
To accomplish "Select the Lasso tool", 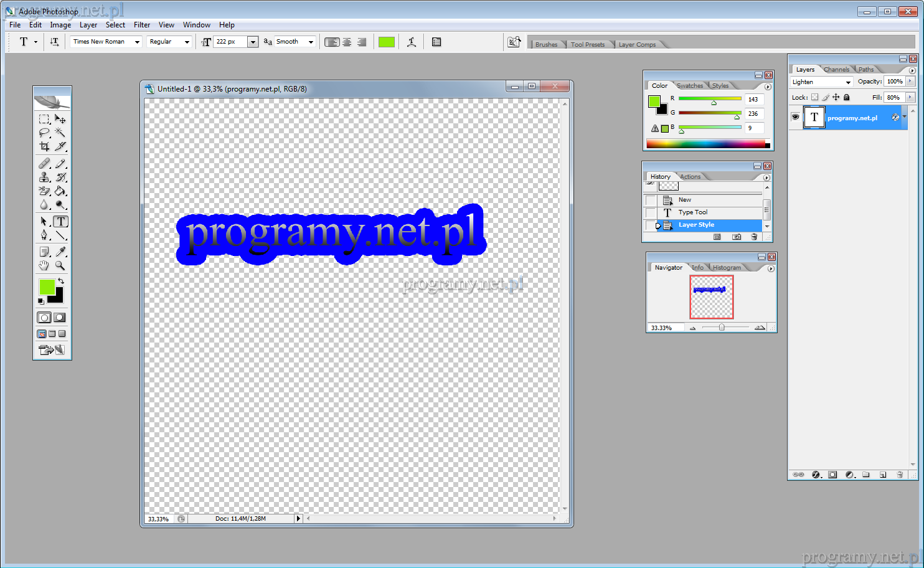I will 44,133.
